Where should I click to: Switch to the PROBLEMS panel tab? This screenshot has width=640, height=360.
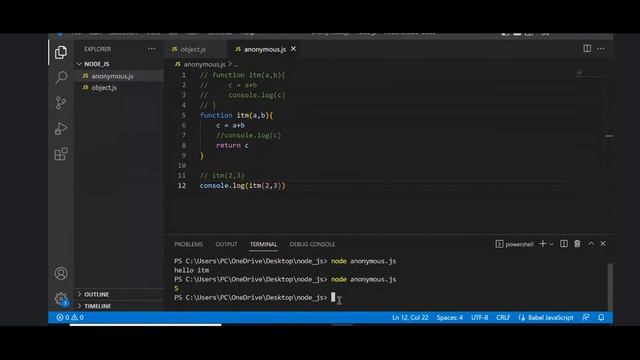tap(189, 244)
